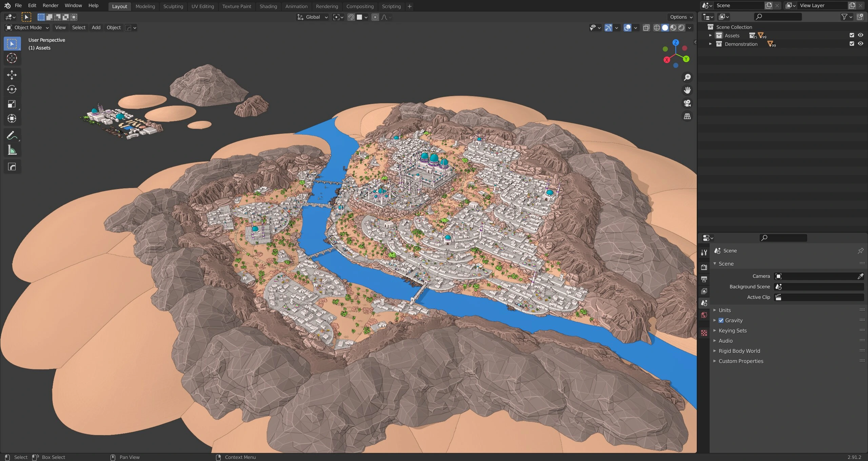
Task: Activate the 3D Cursor tool
Action: pyautogui.click(x=12, y=58)
